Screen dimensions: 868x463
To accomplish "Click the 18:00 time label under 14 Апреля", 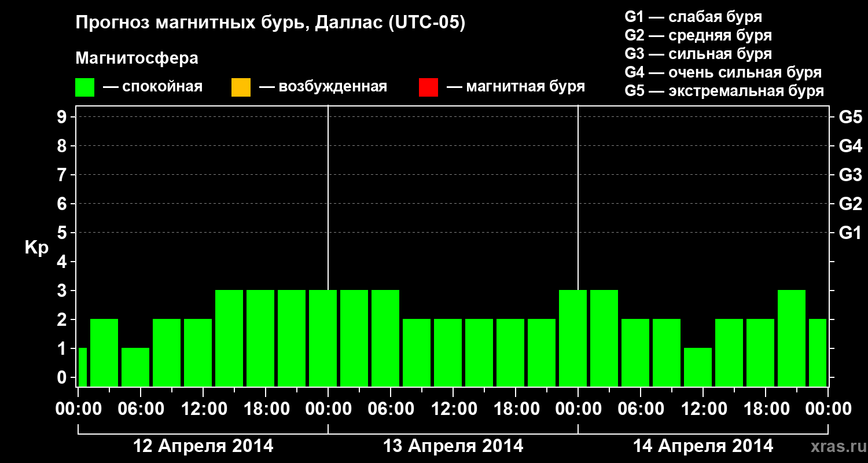I will 766,409.
